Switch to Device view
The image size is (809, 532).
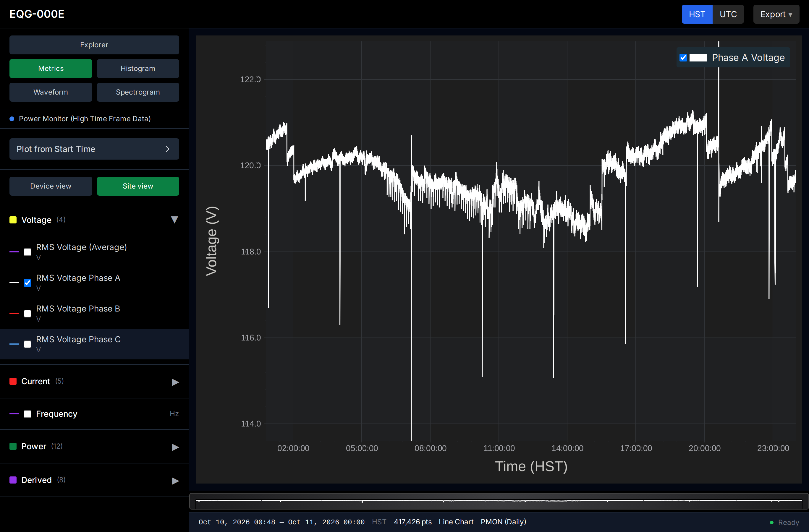51,186
